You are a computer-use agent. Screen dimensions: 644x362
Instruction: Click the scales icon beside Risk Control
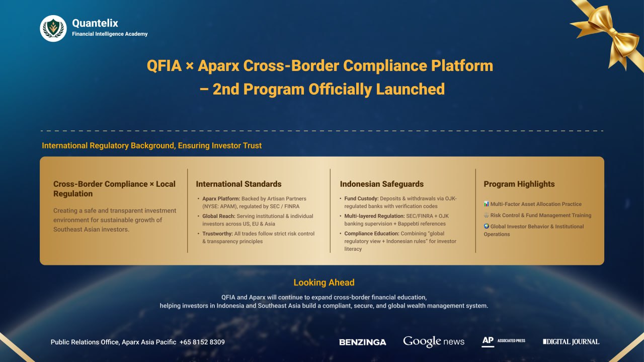[487, 215]
